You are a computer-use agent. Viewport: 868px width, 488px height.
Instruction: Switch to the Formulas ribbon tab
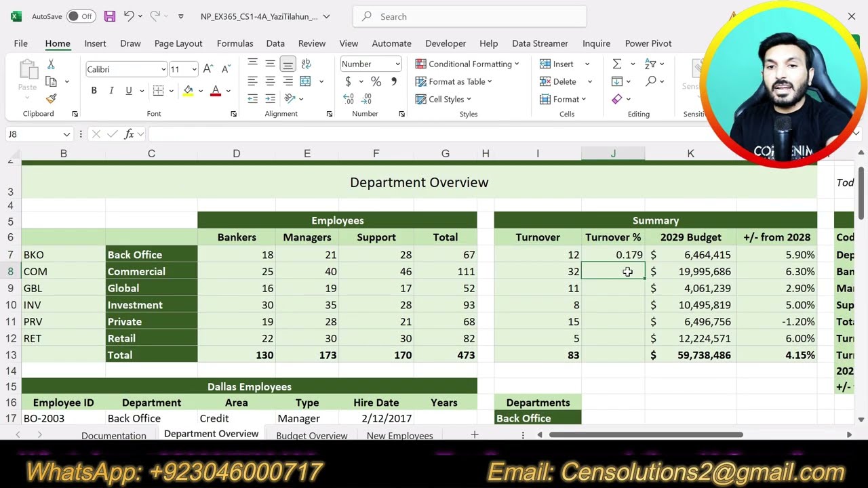click(x=235, y=43)
